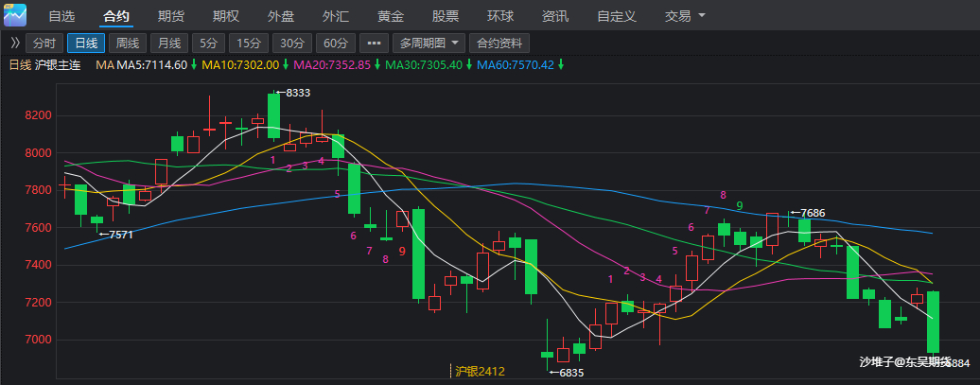Select the 5分 period
This screenshot has width=980, height=385.
coord(208,44)
